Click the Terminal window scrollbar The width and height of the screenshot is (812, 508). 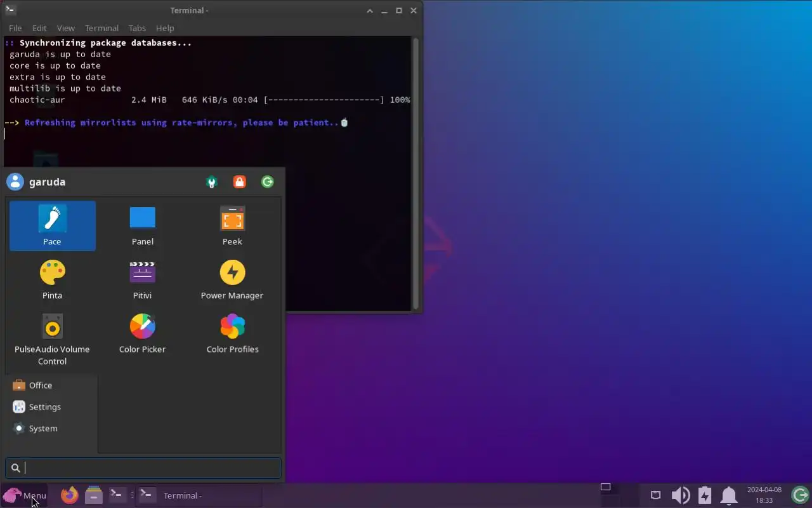pyautogui.click(x=416, y=173)
